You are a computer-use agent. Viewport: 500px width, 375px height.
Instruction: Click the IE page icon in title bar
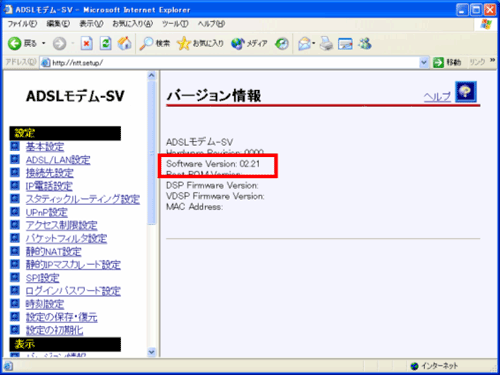(x=8, y=9)
